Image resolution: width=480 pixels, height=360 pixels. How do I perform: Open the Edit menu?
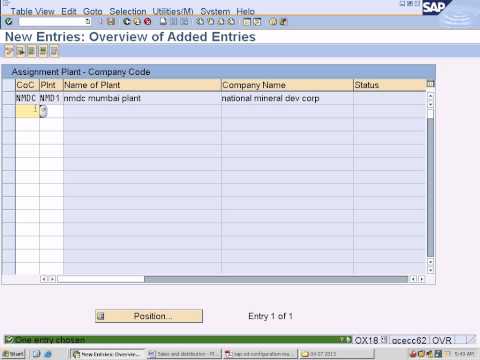[x=69, y=12]
